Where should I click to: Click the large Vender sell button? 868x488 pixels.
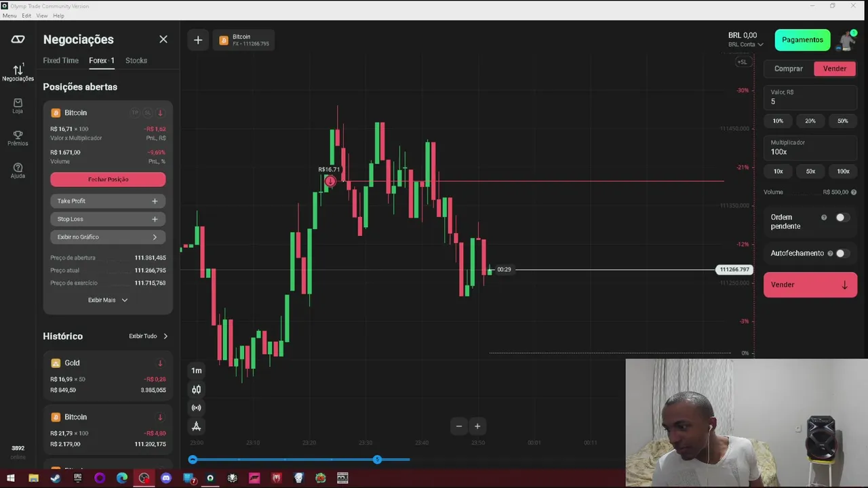[810, 285]
